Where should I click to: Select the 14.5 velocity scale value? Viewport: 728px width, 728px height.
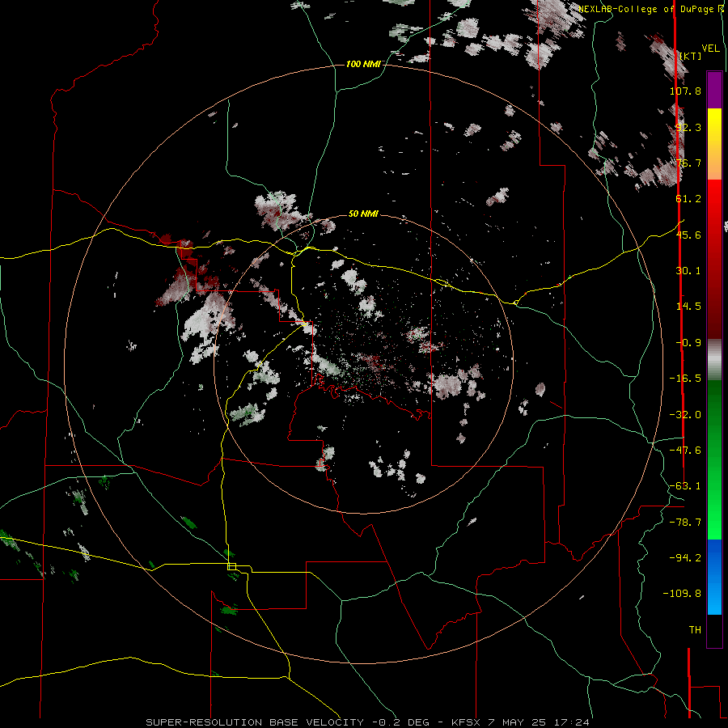point(688,307)
